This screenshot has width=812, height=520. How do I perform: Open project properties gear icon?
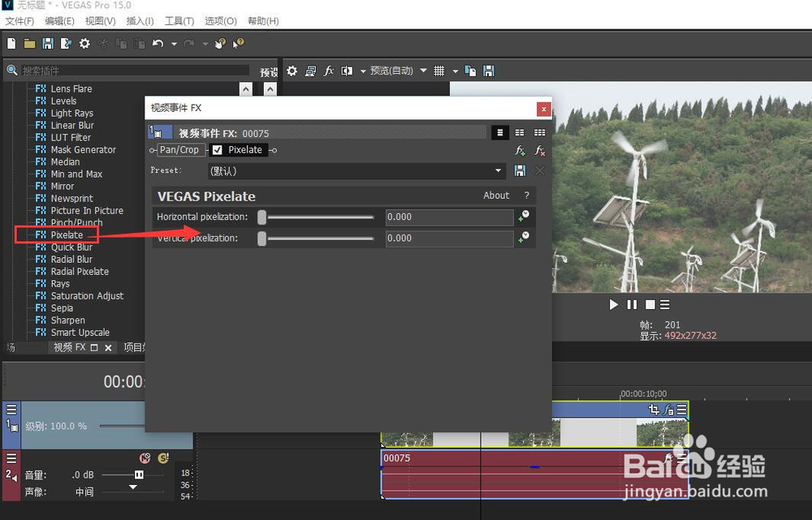[84, 44]
